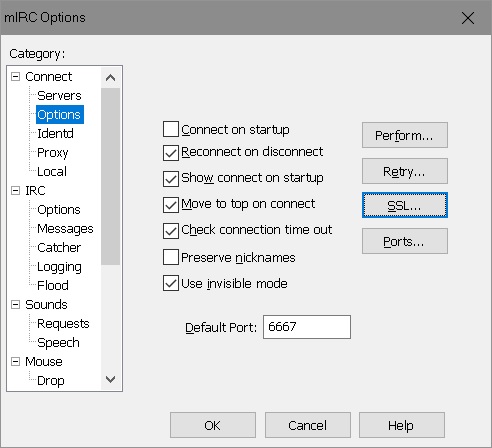The height and width of the screenshot is (448, 492).
Task: Collapse the Connect tree category
Action: tap(15, 77)
